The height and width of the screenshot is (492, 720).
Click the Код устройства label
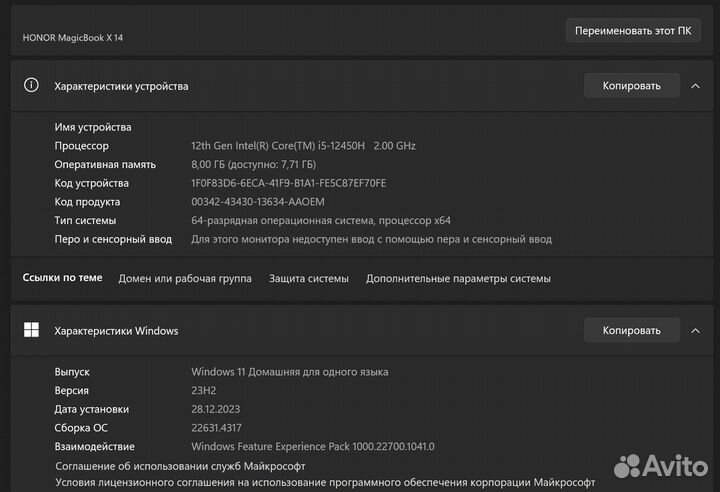pyautogui.click(x=91, y=183)
